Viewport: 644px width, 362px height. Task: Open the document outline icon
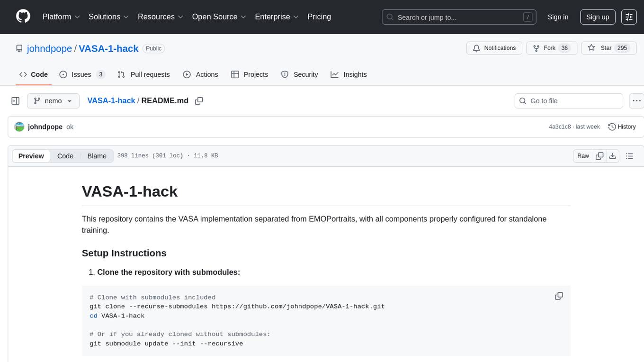coord(629,156)
